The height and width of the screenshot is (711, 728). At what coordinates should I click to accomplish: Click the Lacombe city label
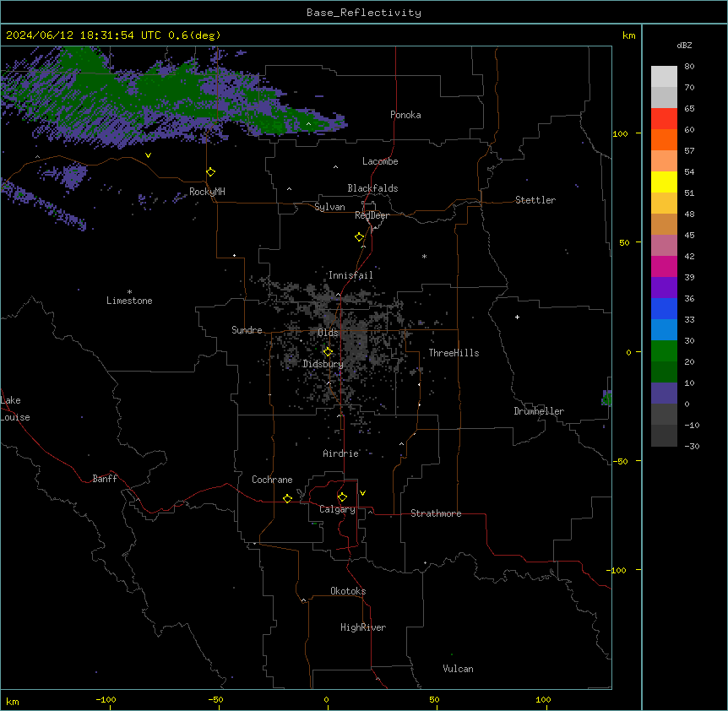(x=380, y=161)
